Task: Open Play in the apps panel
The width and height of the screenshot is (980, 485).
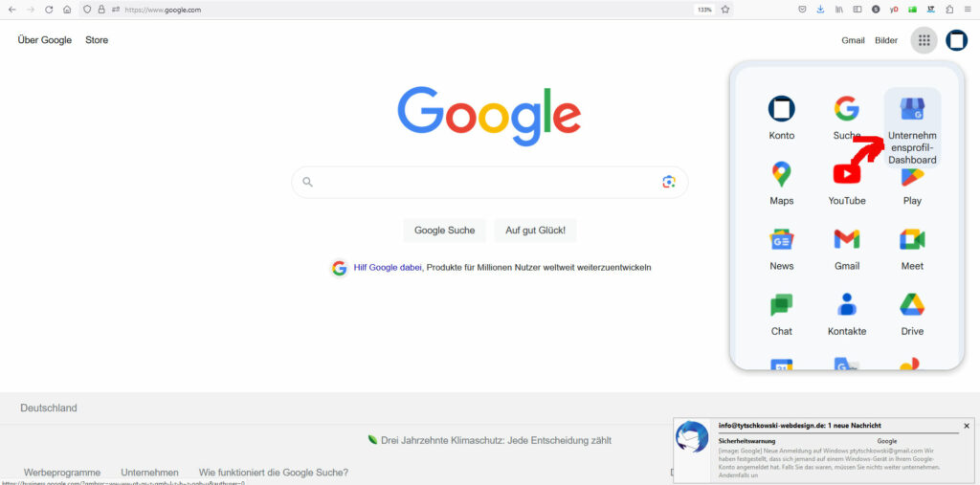Action: click(x=912, y=187)
